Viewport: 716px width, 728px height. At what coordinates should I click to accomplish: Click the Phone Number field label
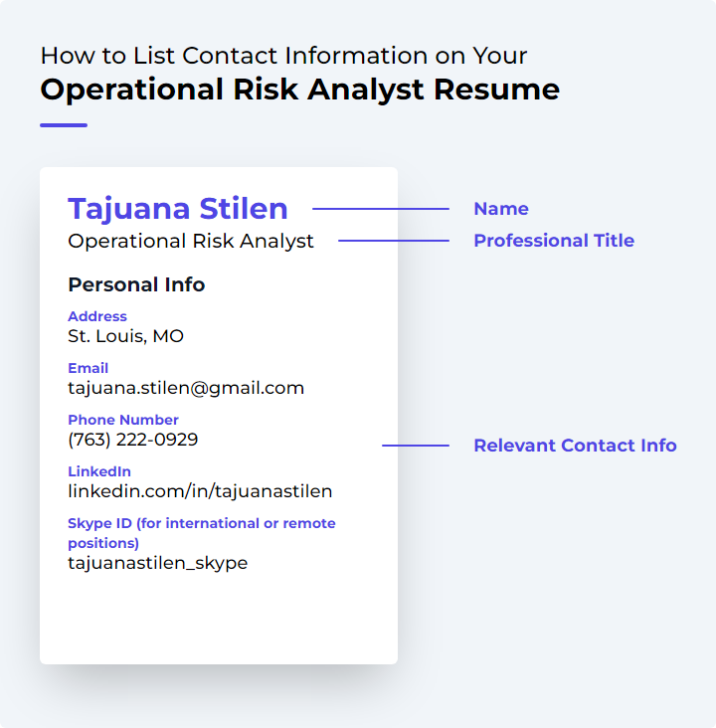coord(123,420)
